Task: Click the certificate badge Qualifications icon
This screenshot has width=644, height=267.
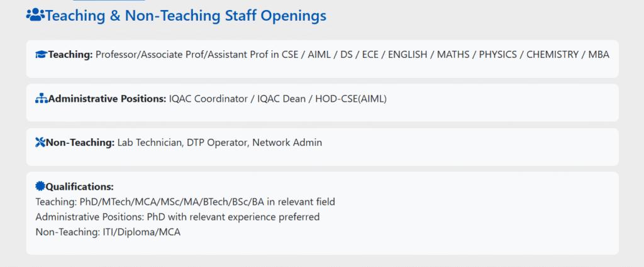Action: click(x=40, y=186)
